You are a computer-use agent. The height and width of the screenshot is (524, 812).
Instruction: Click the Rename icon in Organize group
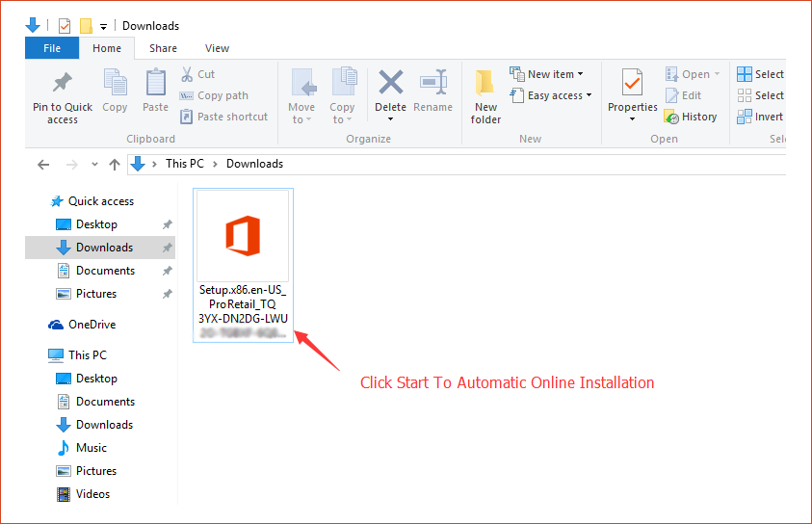click(432, 84)
